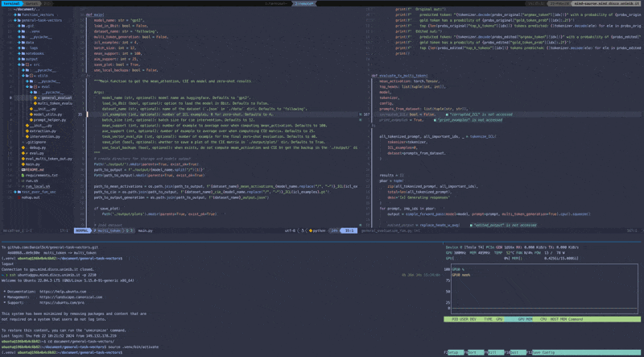Click Python icon beside extraction.py
Viewport: 644px width, 357px height.
pos(27,131)
